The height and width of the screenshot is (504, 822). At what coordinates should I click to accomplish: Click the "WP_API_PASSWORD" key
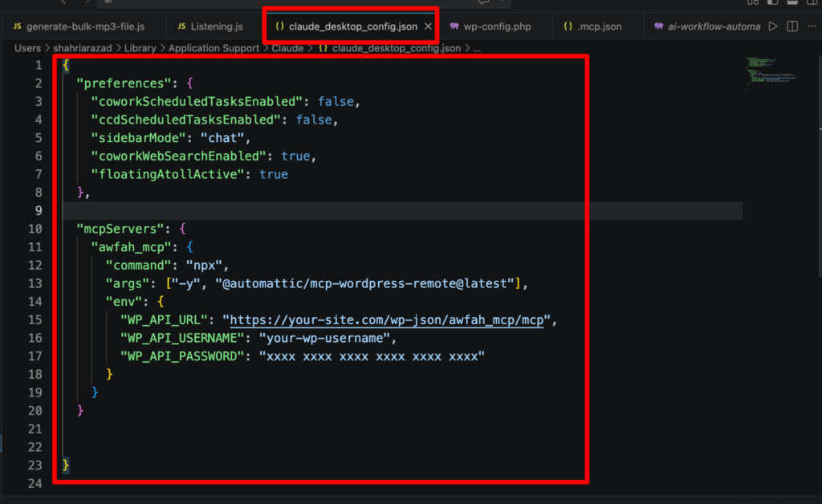pyautogui.click(x=182, y=356)
